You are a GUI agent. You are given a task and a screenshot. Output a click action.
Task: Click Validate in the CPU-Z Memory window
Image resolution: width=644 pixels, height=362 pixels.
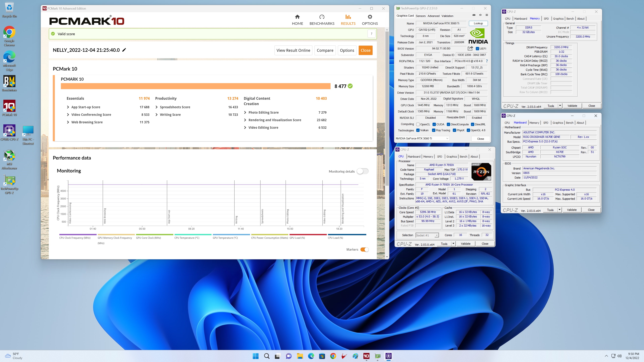572,106
